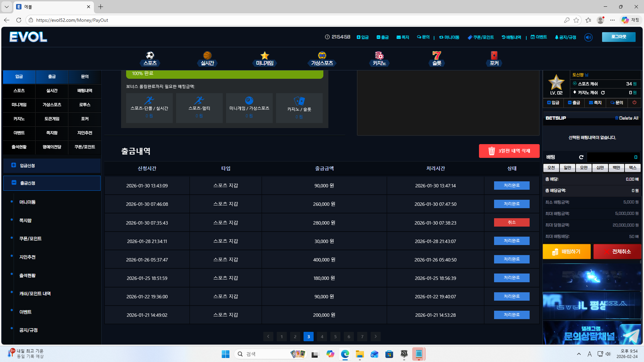
Task: Open the Telegram inquiry channel banner
Action: pos(592,333)
